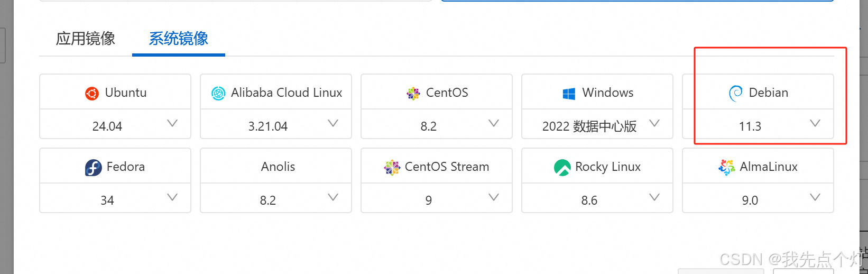Screen dimensions: 868x274
Task: Open the Anolis 8.2 version chevron
Action: [333, 197]
